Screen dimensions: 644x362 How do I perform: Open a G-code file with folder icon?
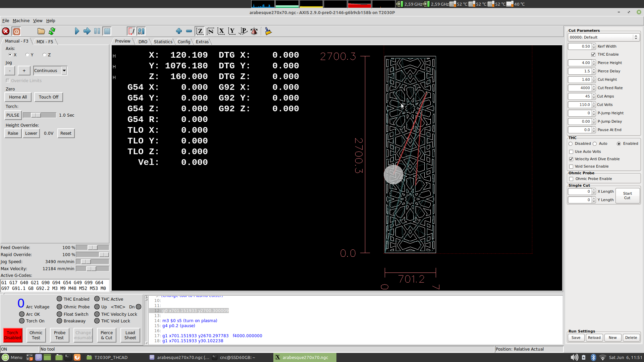click(x=41, y=31)
